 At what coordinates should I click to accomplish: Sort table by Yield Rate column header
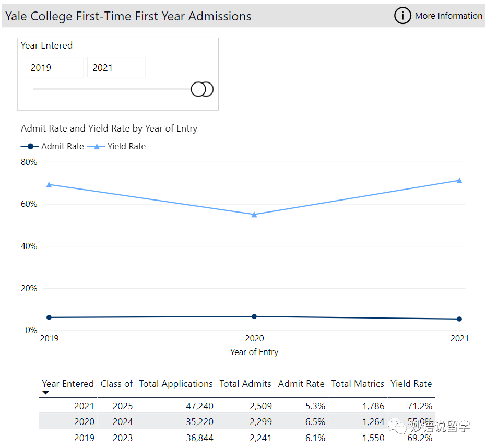[x=411, y=384]
